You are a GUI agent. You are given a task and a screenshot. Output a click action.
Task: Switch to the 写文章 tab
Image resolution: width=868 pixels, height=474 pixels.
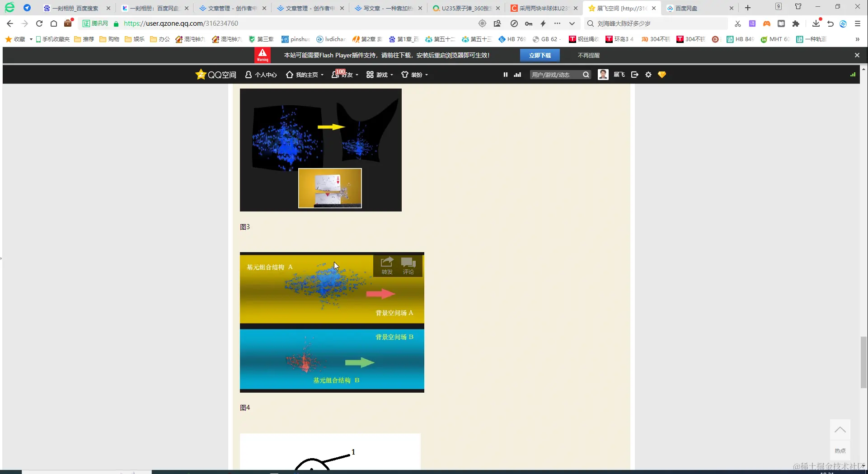(389, 8)
